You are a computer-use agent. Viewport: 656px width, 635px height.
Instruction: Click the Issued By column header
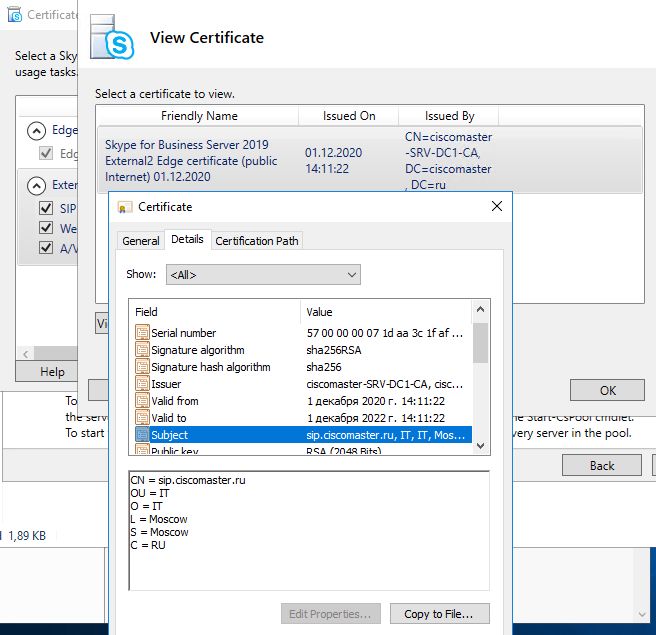pos(449,116)
